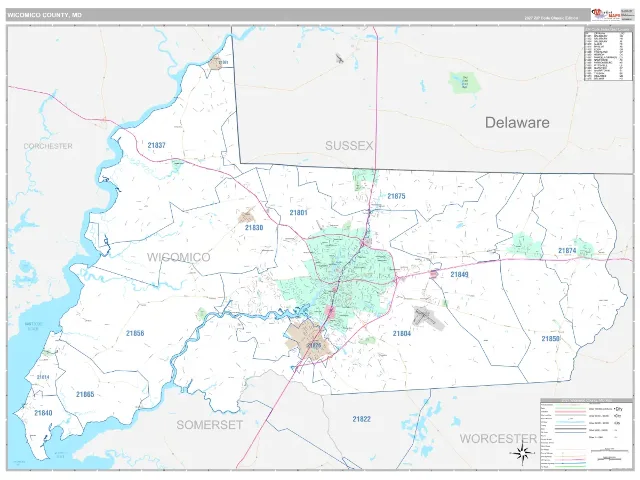Click ZIP code 21830
Screen dimensions: 640x480
[x=254, y=228]
